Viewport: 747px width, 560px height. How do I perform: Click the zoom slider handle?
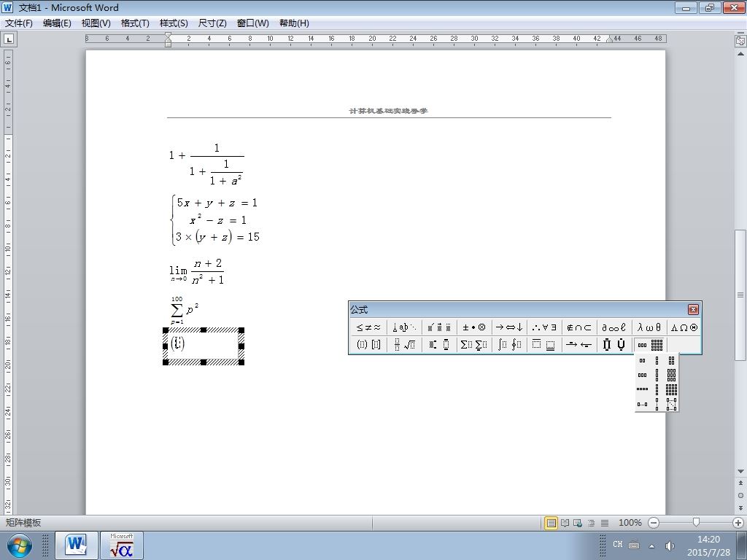[x=696, y=523]
